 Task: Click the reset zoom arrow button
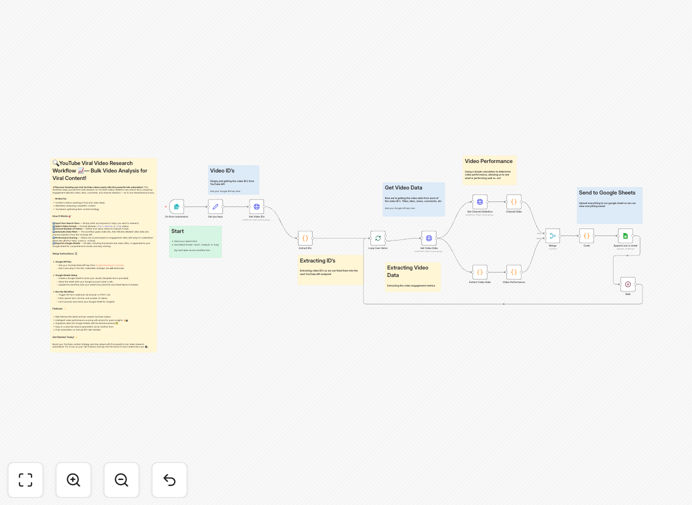point(169,480)
